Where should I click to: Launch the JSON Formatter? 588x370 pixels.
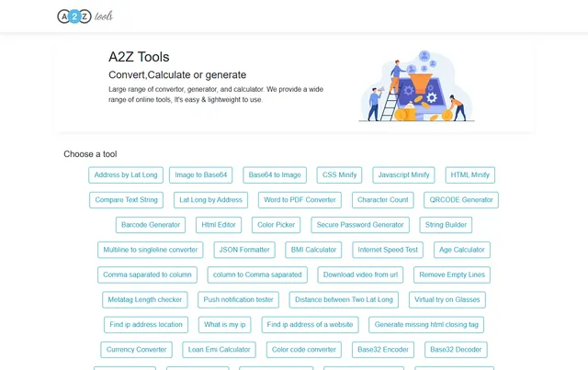pos(244,250)
